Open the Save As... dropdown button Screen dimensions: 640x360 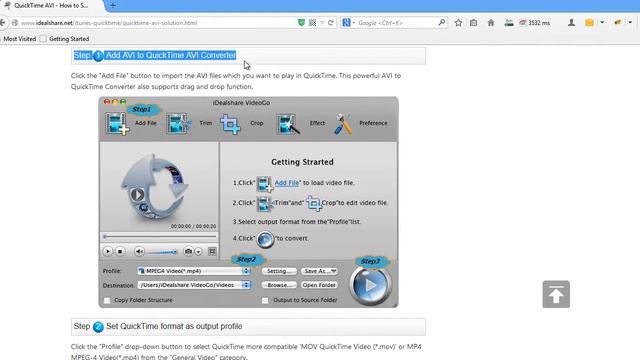pos(320,271)
